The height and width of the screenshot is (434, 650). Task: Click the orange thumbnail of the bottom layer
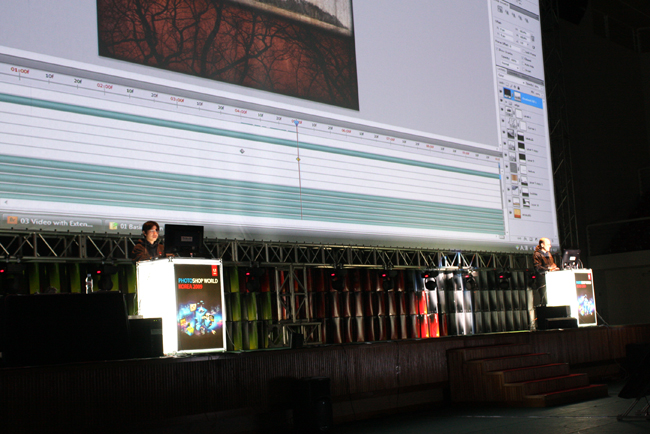518,212
